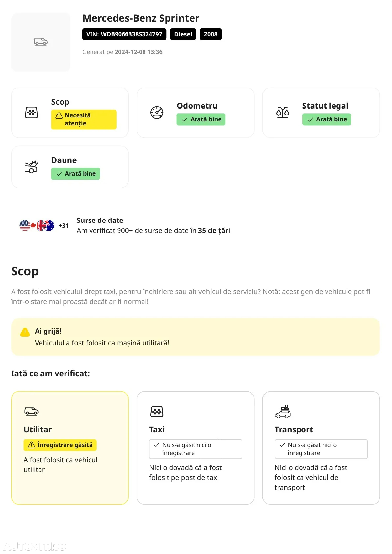Click the country flags data sources icon
Screen dimensions: 392x554
tap(37, 225)
